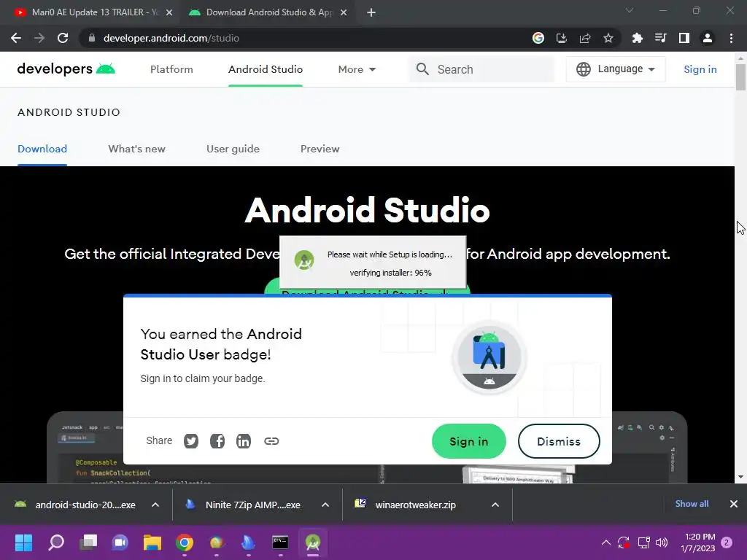Screen dimensions: 747x560
Task: Select the Download sub-tab
Action: click(42, 149)
